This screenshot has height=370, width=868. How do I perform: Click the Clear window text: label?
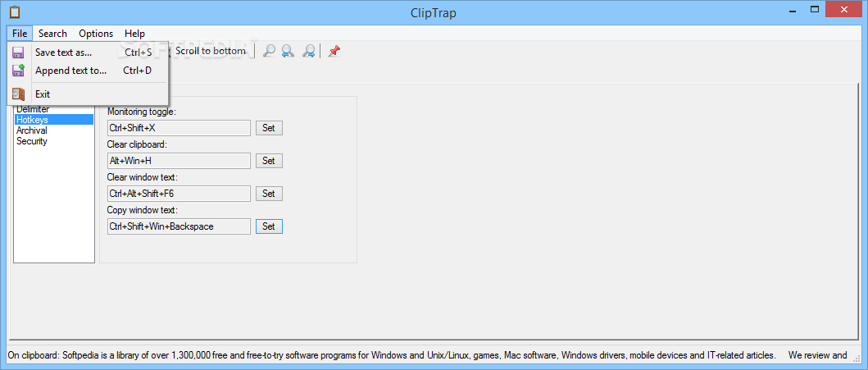[x=143, y=177]
